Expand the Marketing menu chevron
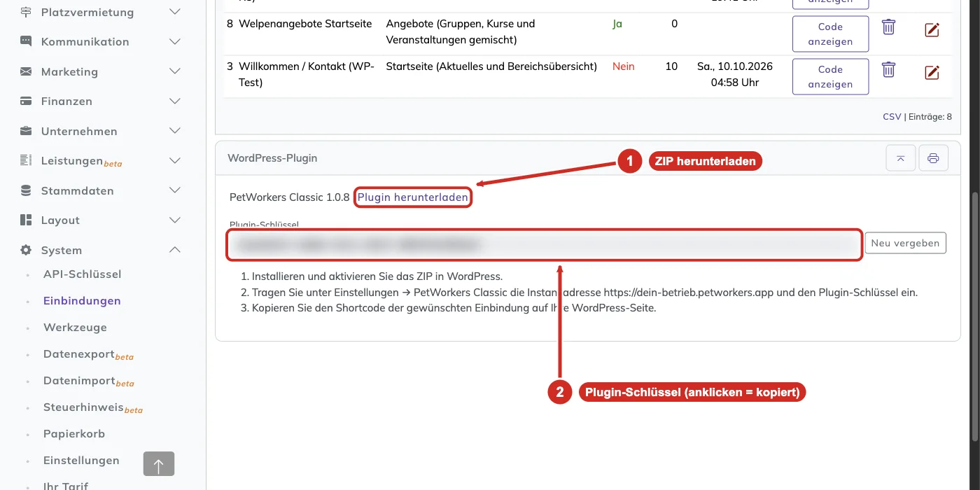 click(175, 71)
